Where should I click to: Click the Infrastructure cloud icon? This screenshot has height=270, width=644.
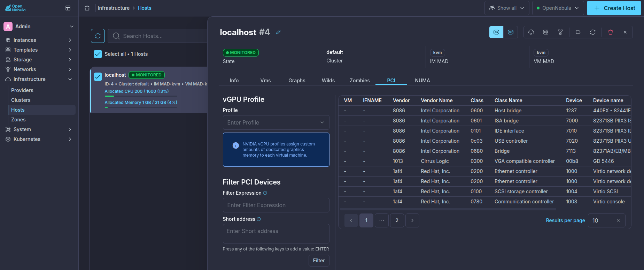[8, 79]
